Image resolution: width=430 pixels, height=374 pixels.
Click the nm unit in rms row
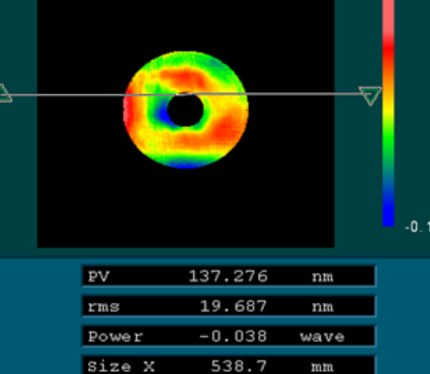322,307
